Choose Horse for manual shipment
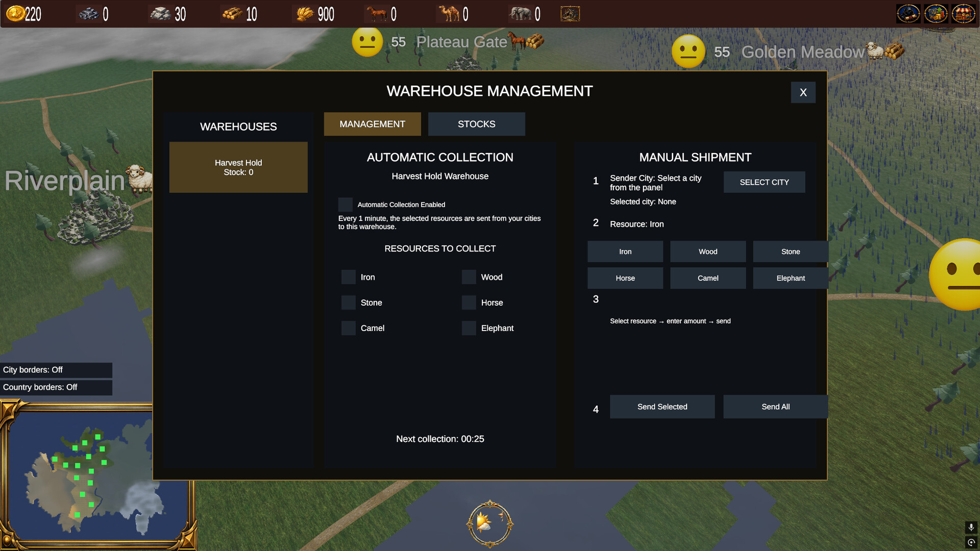This screenshot has width=980, height=551. point(625,278)
